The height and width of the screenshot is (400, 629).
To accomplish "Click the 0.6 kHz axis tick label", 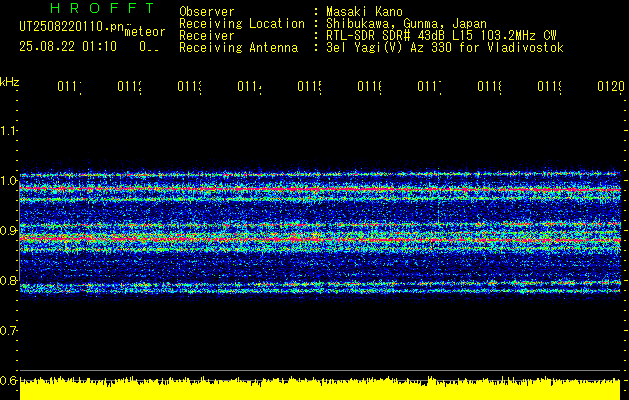I will 8,380.
